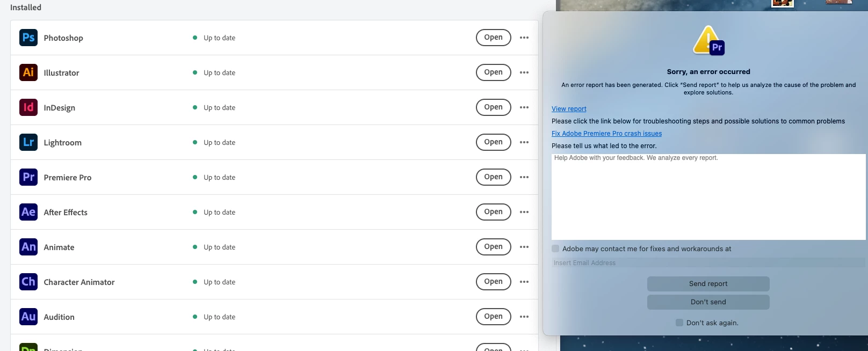Open Fix Adobe Premiere Pro crash issues link
Image resolution: width=868 pixels, height=351 pixels.
(606, 134)
